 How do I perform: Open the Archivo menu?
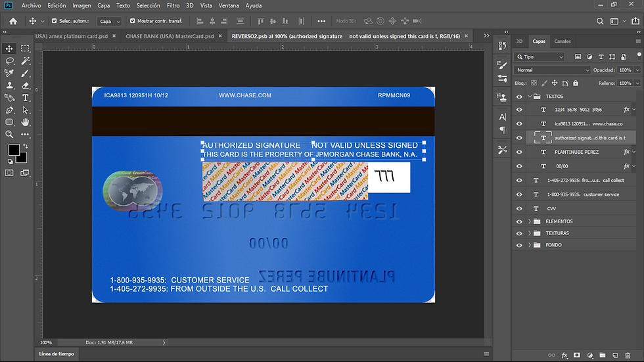coord(32,5)
